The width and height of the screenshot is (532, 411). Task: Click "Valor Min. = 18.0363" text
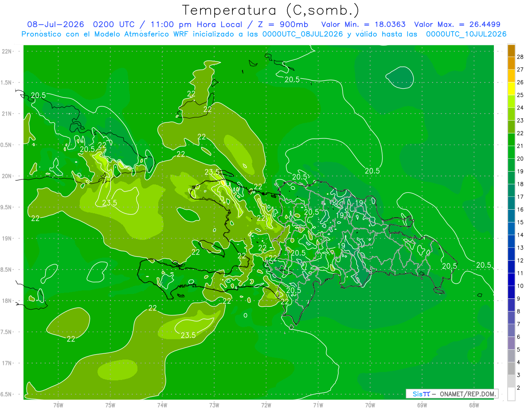tap(363, 24)
